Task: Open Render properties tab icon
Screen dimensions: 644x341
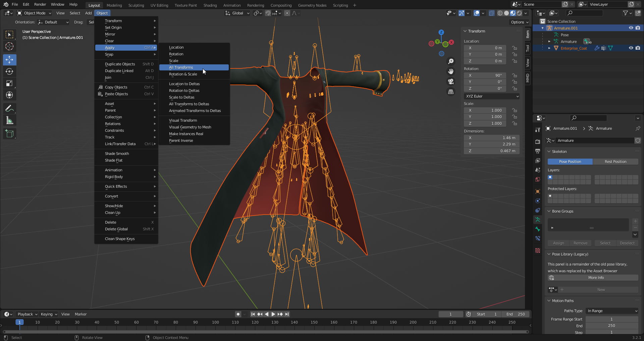Action: 538,141
